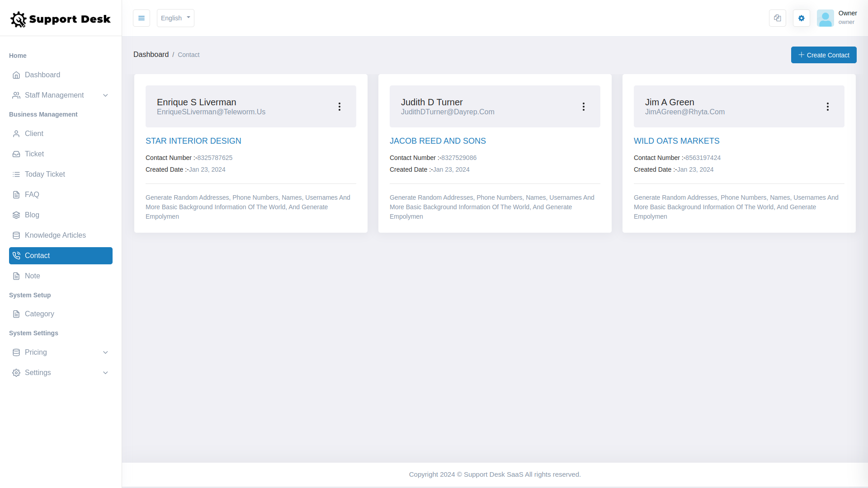
Task: Select Note from the sidebar menu
Action: pos(33,276)
